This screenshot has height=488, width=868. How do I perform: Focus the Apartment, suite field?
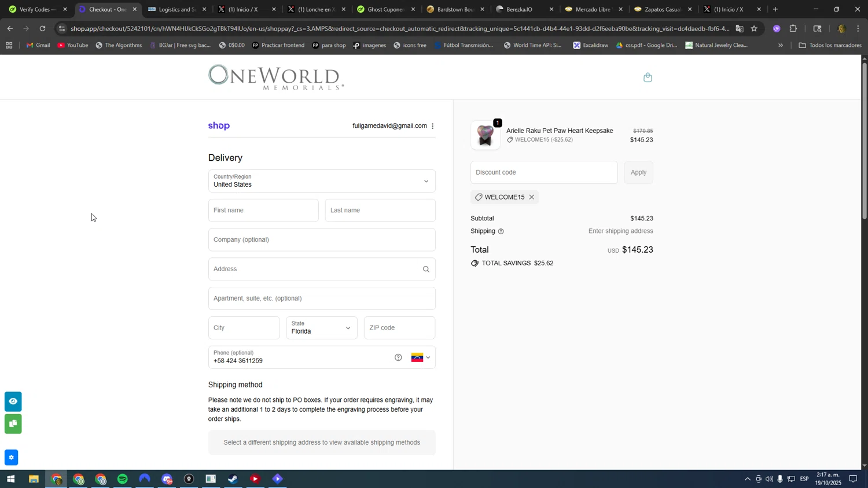click(322, 298)
